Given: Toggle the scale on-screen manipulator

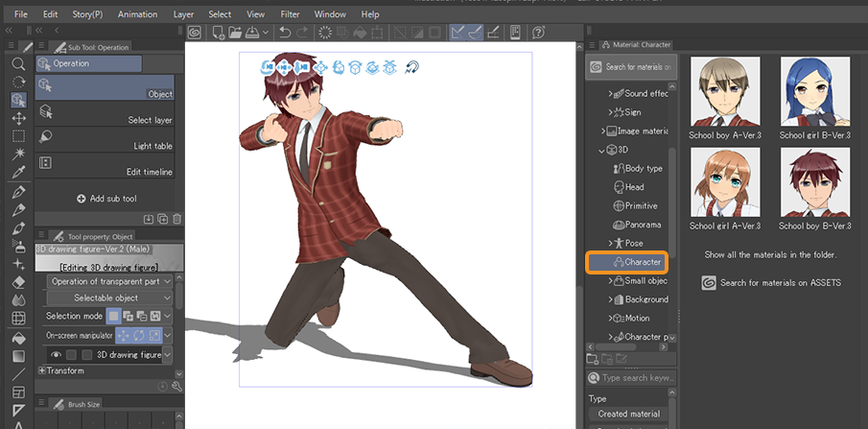Looking at the screenshot, I should [x=153, y=335].
